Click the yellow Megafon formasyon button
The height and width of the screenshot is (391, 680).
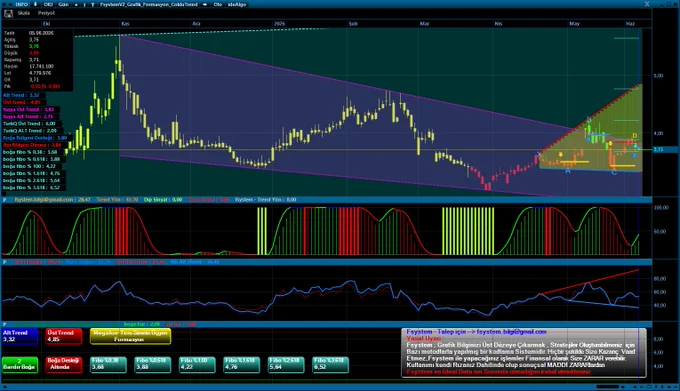pyautogui.click(x=131, y=336)
